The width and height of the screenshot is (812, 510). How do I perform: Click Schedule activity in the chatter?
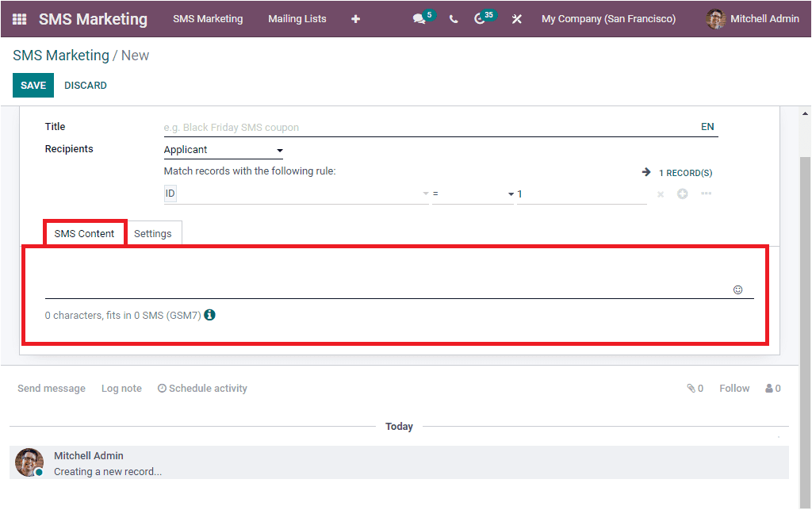tap(202, 389)
